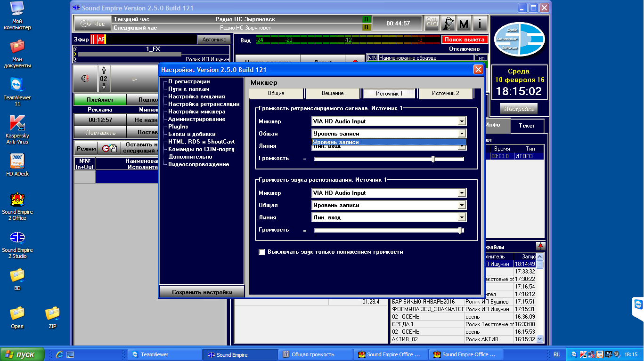Viewport: 644px width, 361px height.
Task: Click the satellite dish icon in top toolbar
Action: click(x=448, y=23)
